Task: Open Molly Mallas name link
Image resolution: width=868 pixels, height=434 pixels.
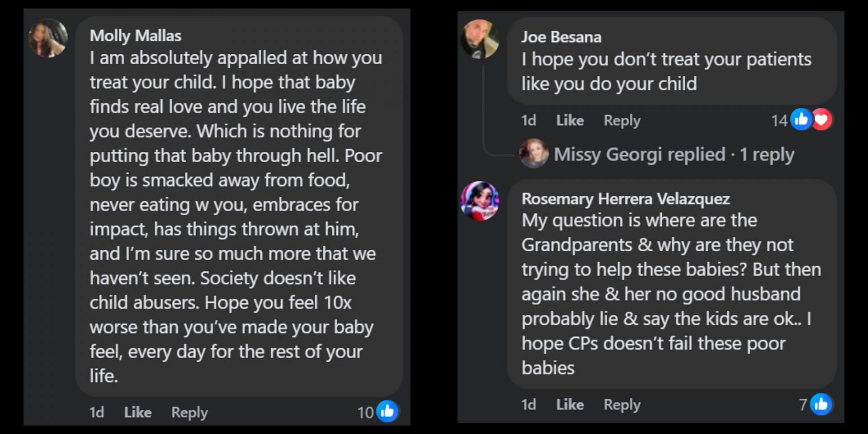Action: [135, 35]
